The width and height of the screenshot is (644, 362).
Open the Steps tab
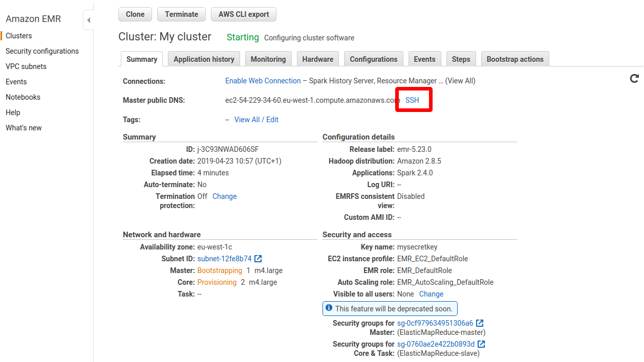click(461, 59)
